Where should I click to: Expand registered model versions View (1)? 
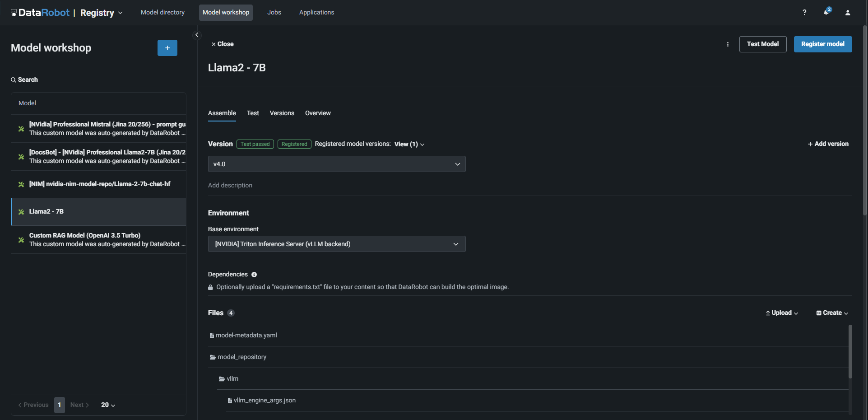click(409, 144)
